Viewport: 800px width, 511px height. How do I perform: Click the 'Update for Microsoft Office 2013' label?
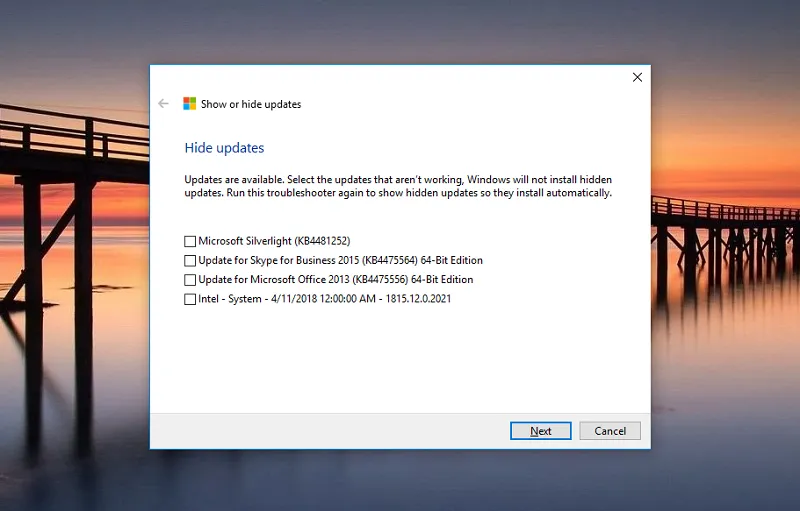click(x=336, y=279)
